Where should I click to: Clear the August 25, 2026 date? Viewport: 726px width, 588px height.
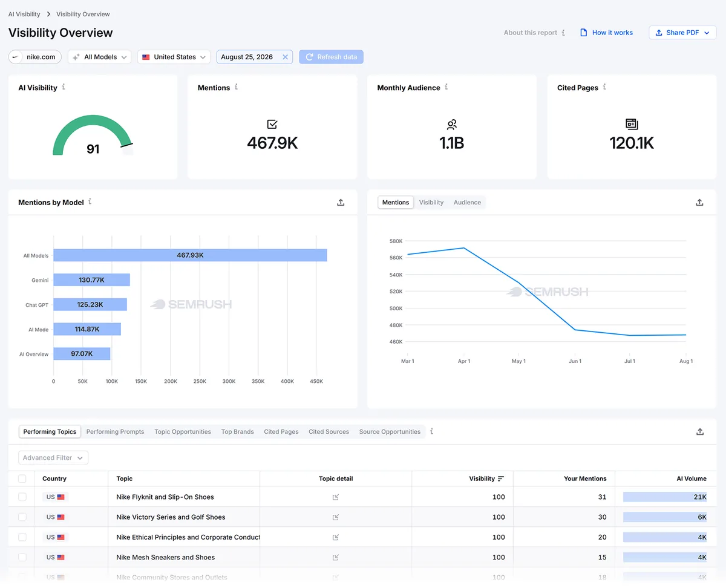[x=286, y=57]
